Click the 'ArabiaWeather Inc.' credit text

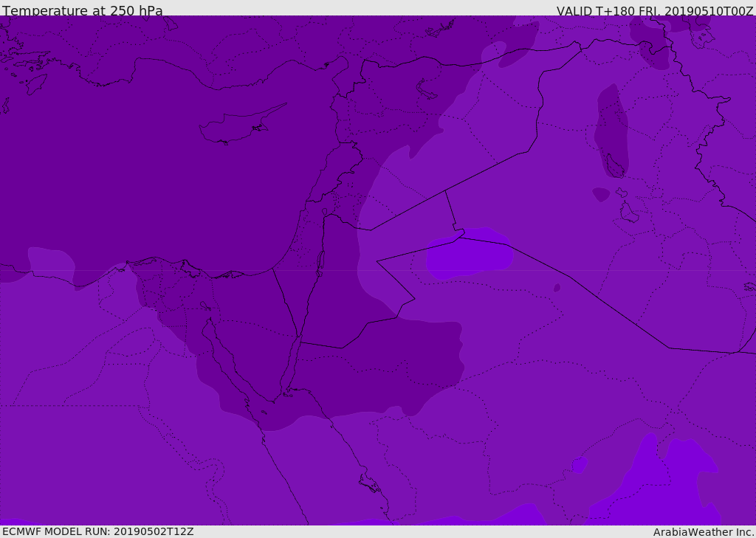point(704,532)
